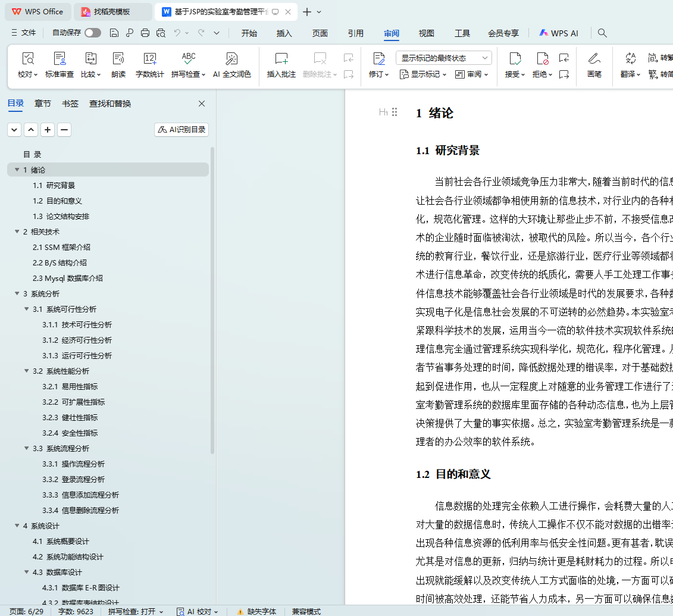Click the outline panel vertical scrollbar

click(212, 301)
